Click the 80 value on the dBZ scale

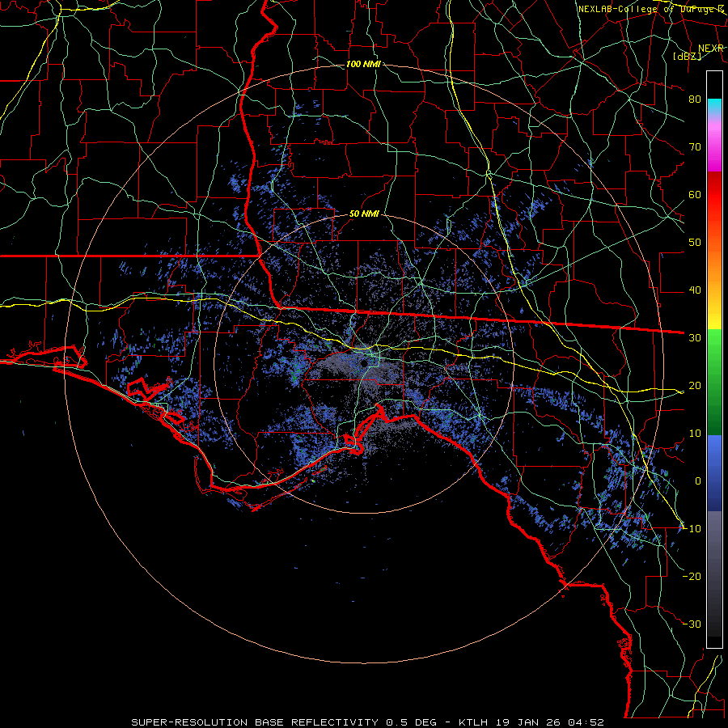coord(695,99)
